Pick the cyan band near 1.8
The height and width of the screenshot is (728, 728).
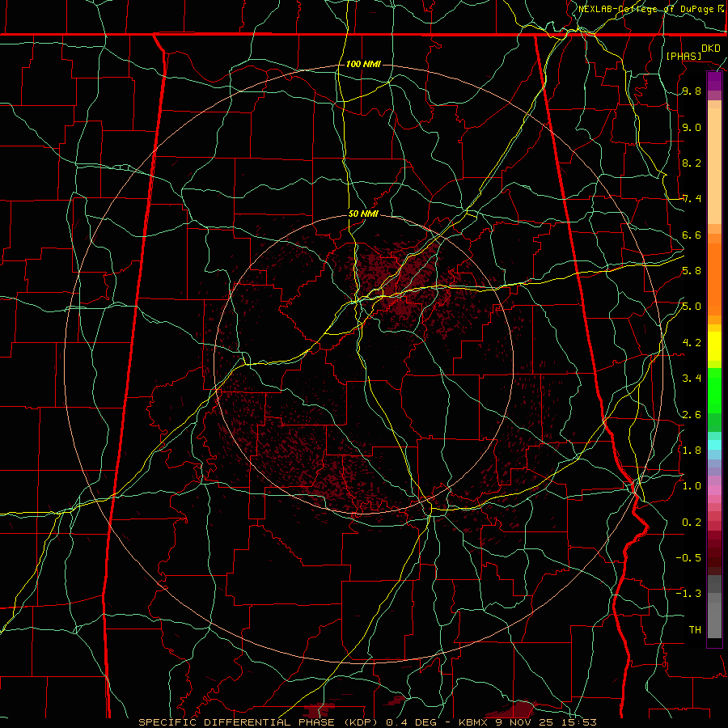click(x=714, y=444)
